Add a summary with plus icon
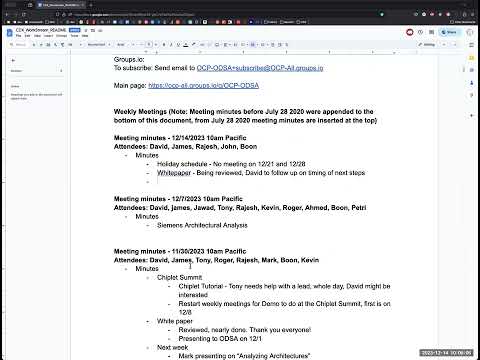 [61, 71]
